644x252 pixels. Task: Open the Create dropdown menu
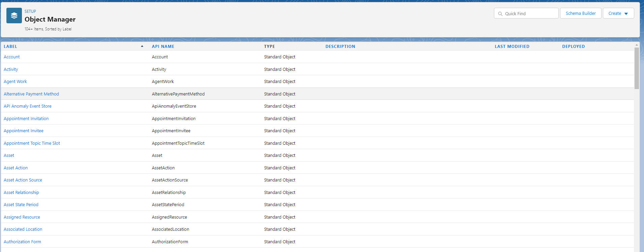(x=618, y=13)
